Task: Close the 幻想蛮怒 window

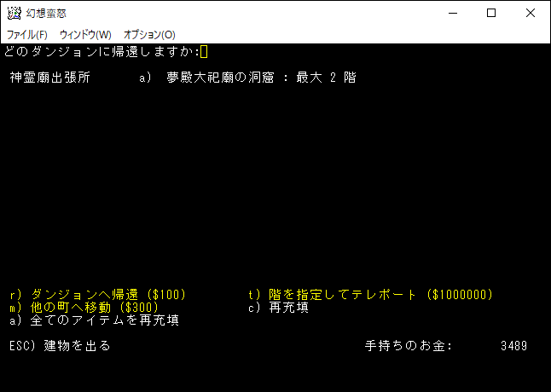Action: [x=531, y=13]
